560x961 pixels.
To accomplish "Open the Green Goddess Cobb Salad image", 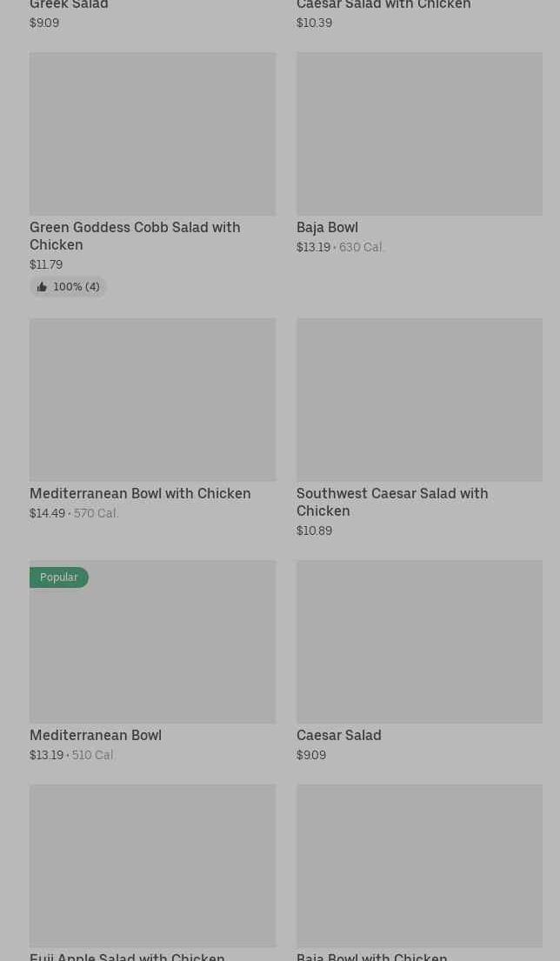I will (x=152, y=134).
